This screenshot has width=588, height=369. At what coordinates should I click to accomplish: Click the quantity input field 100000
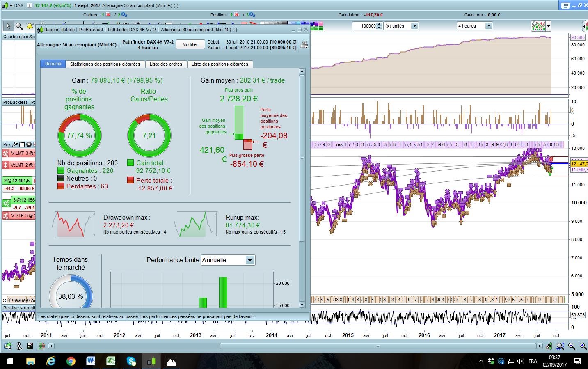pyautogui.click(x=364, y=26)
